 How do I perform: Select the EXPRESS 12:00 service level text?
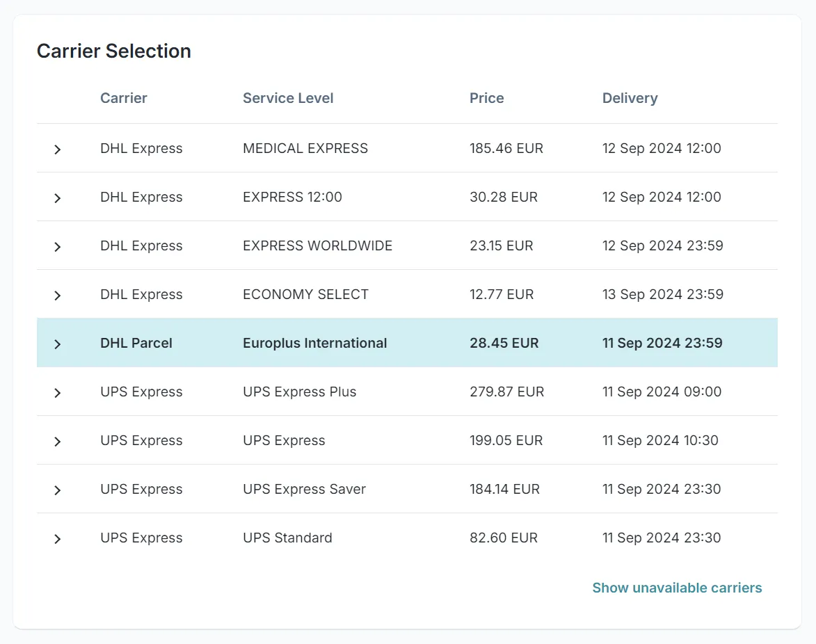point(292,197)
